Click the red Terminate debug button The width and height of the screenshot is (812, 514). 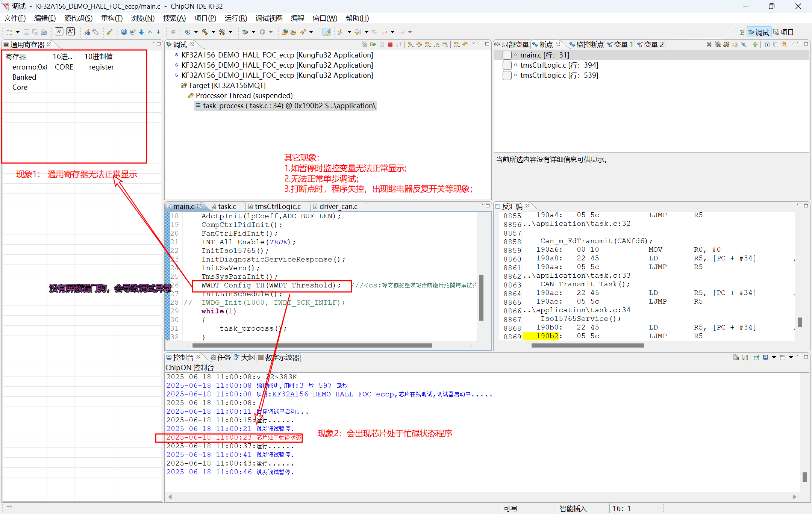[x=390, y=44]
